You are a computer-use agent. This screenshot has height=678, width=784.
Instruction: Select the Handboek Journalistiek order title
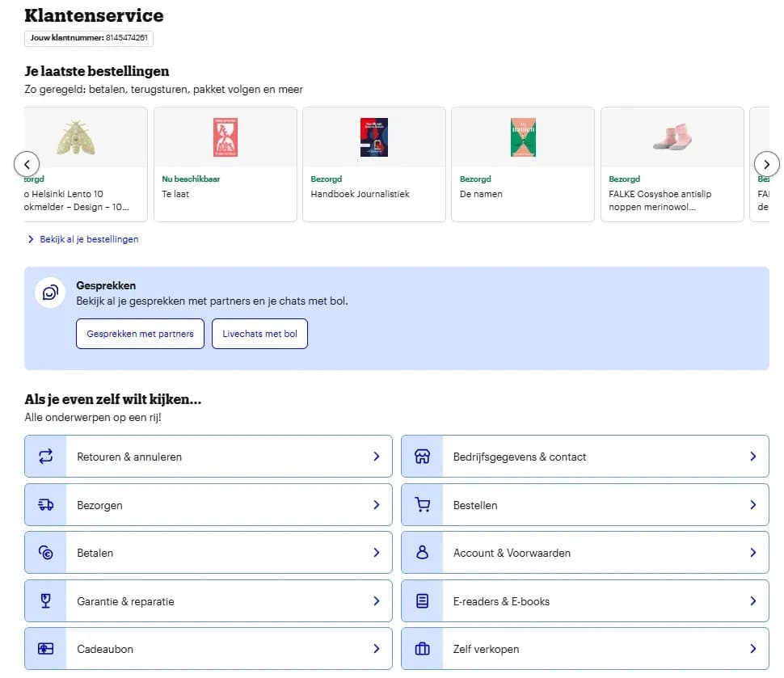click(360, 194)
